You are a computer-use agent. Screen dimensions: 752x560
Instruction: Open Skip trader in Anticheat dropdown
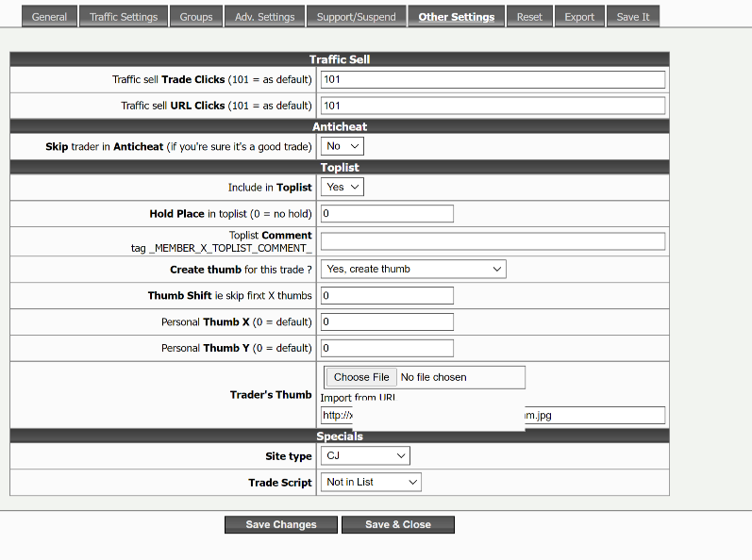342,146
